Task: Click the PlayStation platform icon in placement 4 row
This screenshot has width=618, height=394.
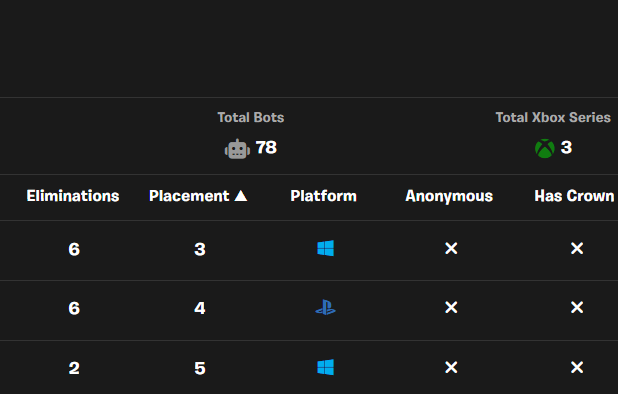Action: pyautogui.click(x=326, y=308)
